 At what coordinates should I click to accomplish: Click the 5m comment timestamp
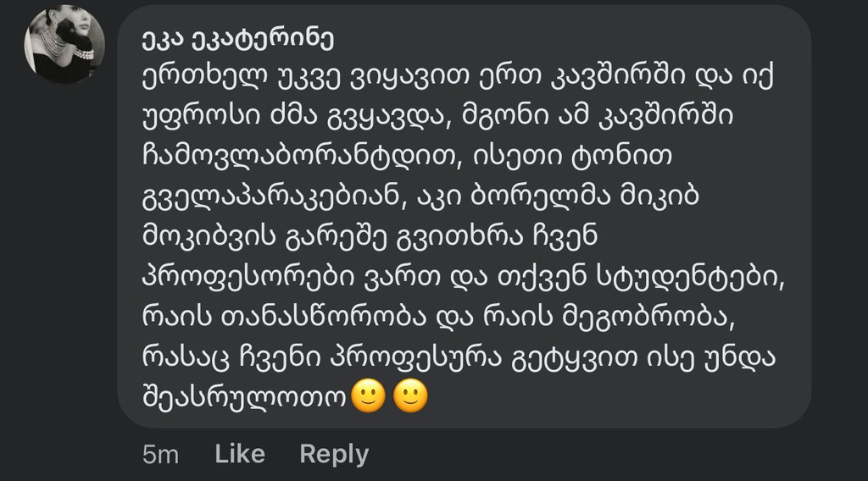click(x=160, y=455)
